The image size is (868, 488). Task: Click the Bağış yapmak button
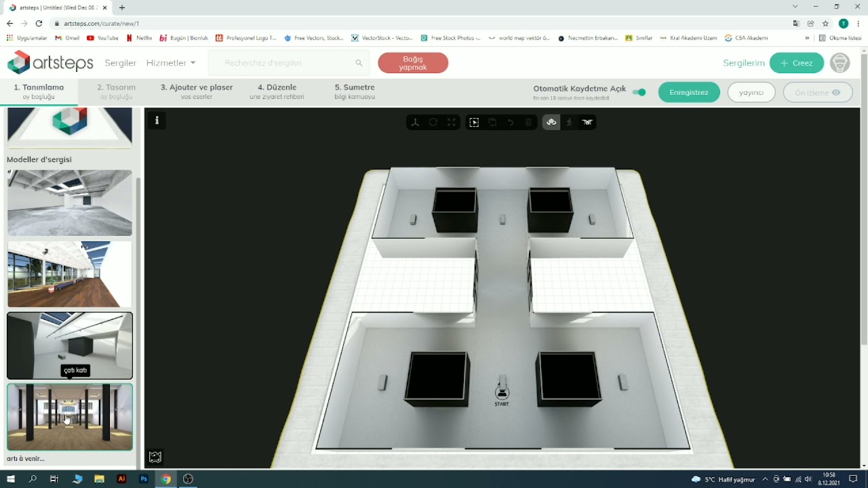(x=413, y=63)
